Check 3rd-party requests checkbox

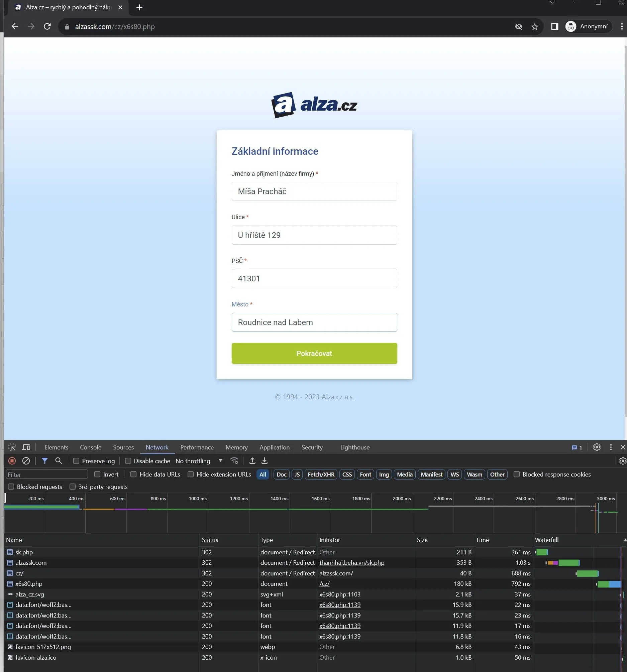[x=72, y=487]
